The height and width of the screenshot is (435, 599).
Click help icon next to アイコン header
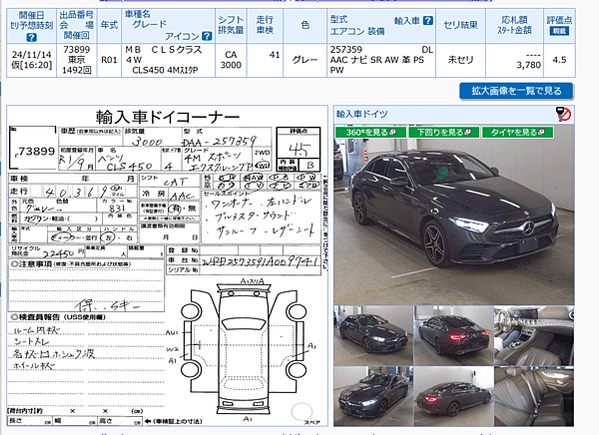point(207,36)
